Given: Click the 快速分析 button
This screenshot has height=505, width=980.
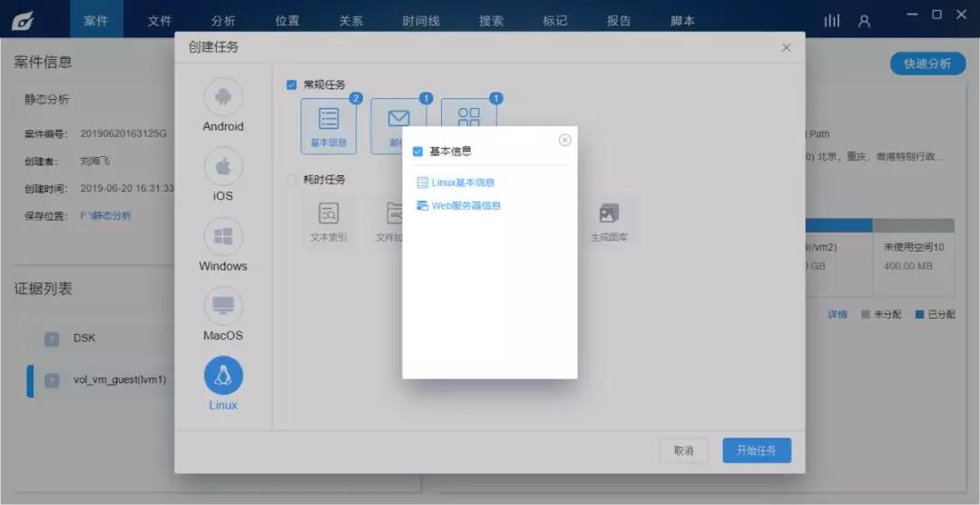Looking at the screenshot, I should pos(927,64).
